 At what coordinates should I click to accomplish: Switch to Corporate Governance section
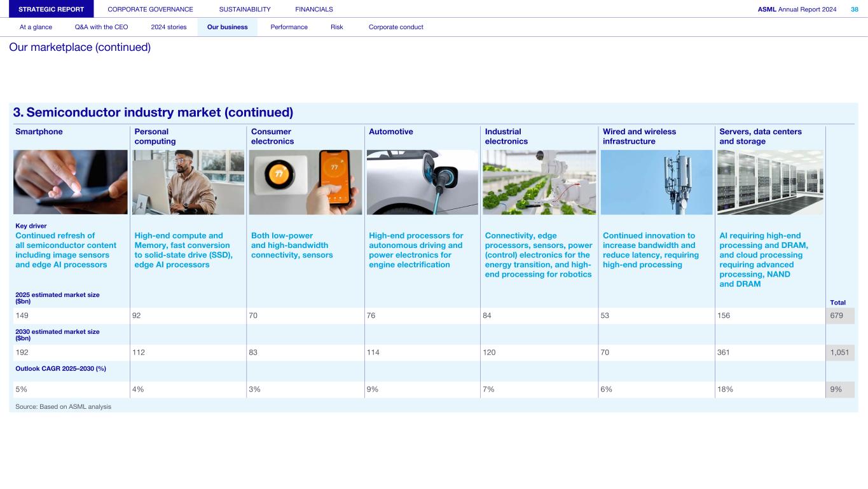point(150,9)
